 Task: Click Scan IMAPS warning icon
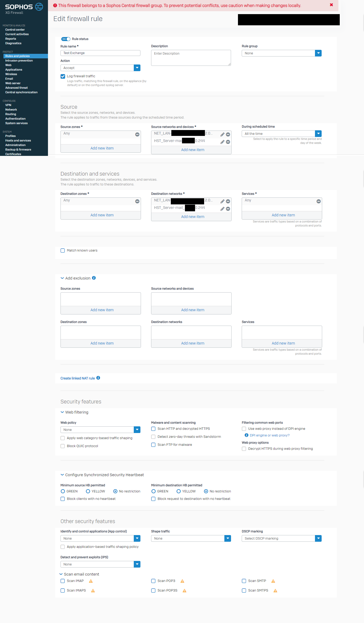[93, 591]
